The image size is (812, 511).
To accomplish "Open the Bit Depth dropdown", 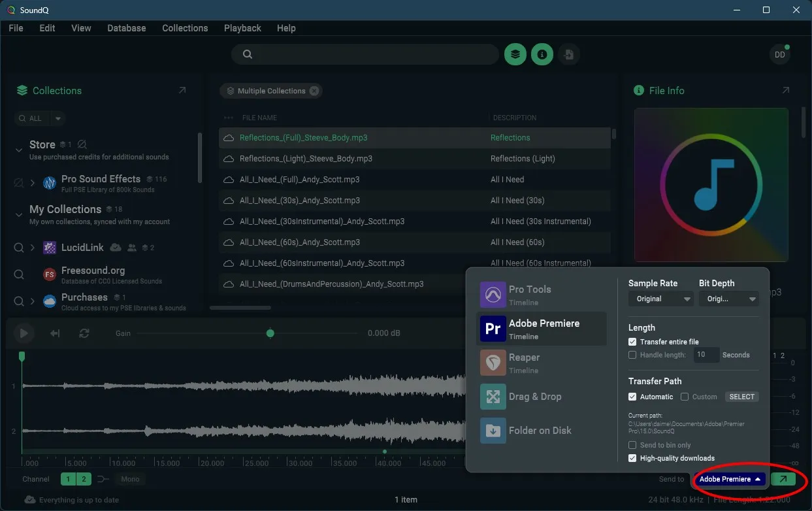I will [x=729, y=299].
